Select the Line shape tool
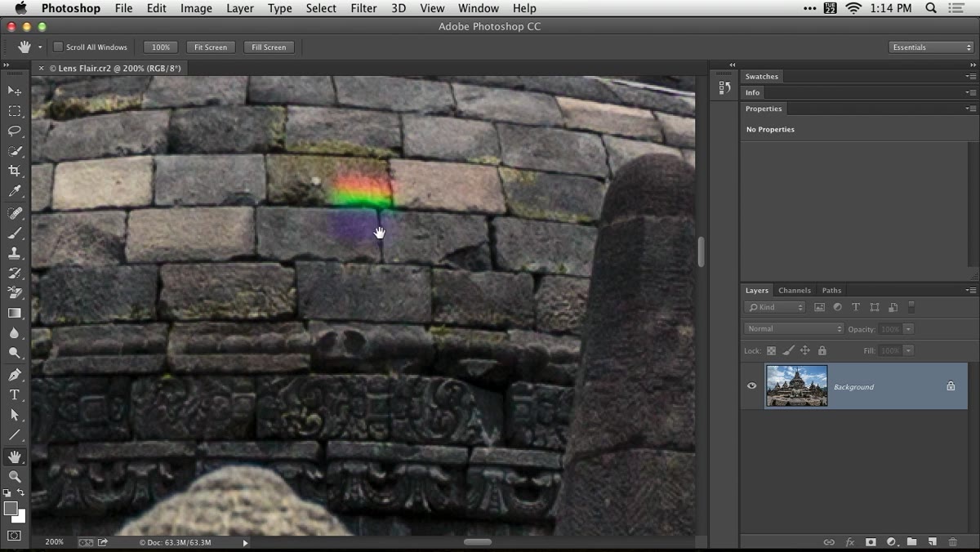The image size is (980, 552). pos(15,435)
